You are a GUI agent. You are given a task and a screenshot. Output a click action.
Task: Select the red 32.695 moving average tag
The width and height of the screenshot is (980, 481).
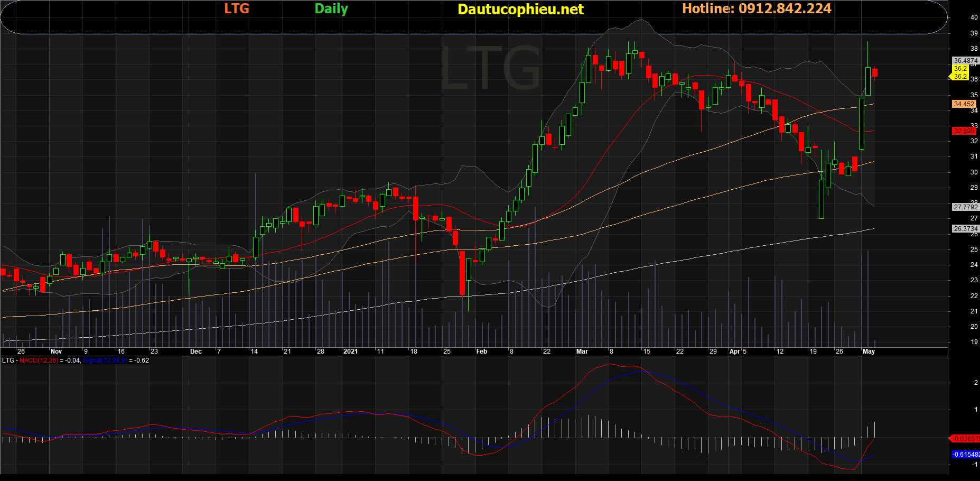(964, 131)
